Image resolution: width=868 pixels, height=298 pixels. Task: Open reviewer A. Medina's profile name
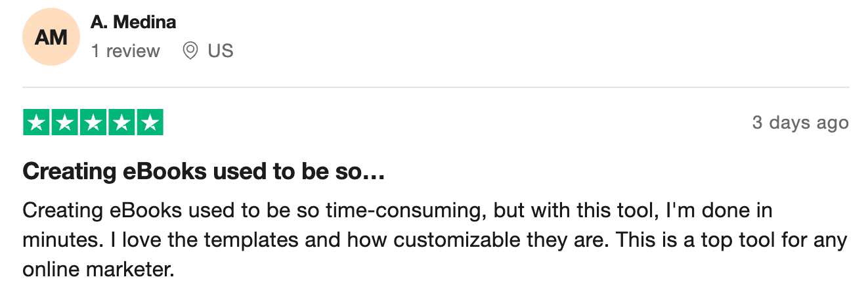click(133, 22)
